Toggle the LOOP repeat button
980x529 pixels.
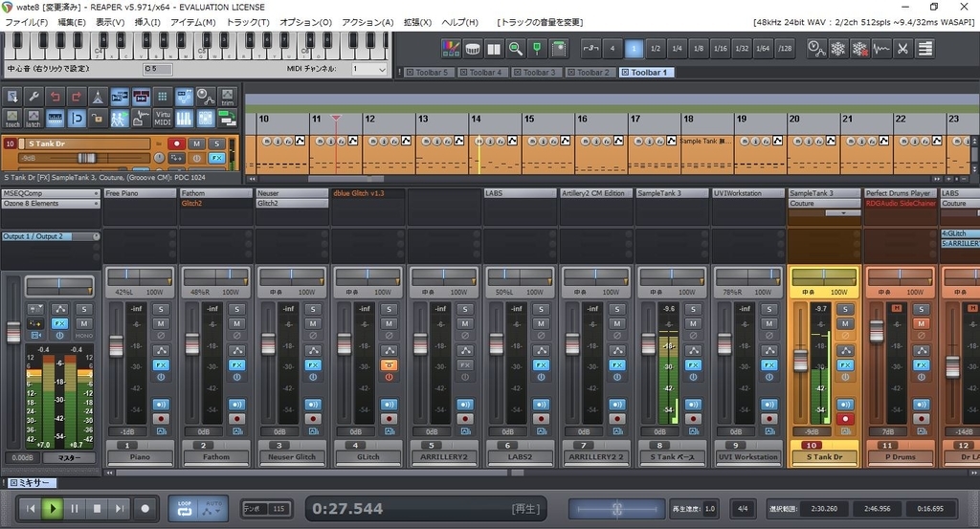[185, 508]
